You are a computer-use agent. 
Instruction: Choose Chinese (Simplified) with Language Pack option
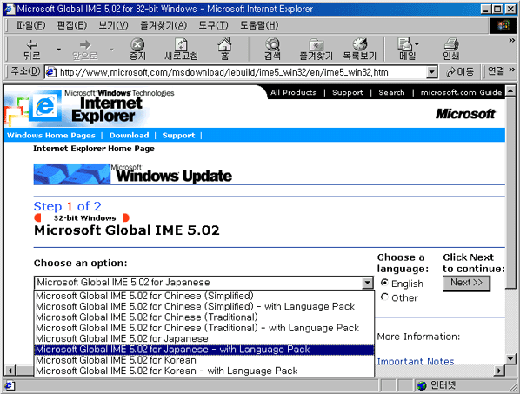204,307
